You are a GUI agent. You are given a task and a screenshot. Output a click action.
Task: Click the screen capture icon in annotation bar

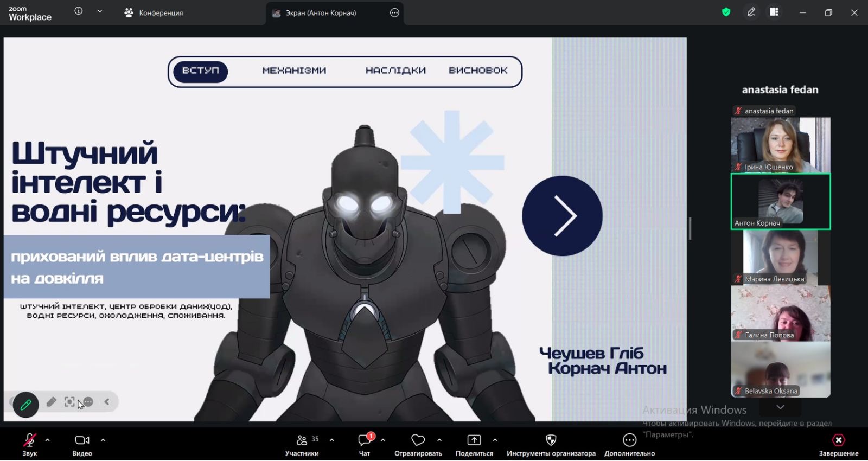[69, 402]
